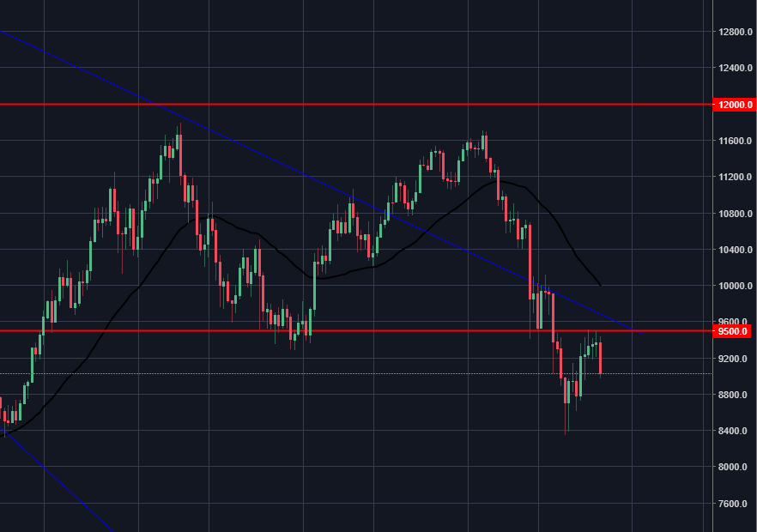Click the dotted current price line
The image size is (757, 532).
pyautogui.click(x=343, y=374)
